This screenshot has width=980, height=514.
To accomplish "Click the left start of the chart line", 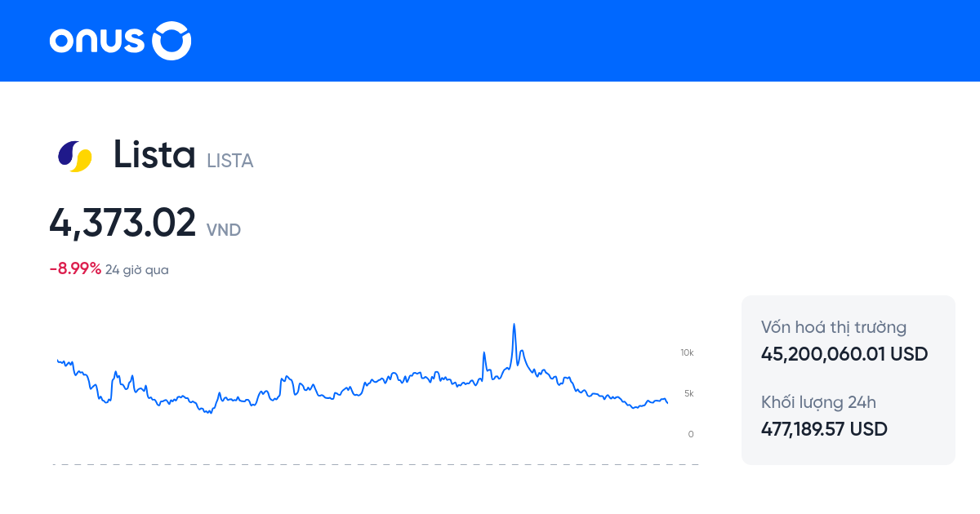I will [x=58, y=360].
